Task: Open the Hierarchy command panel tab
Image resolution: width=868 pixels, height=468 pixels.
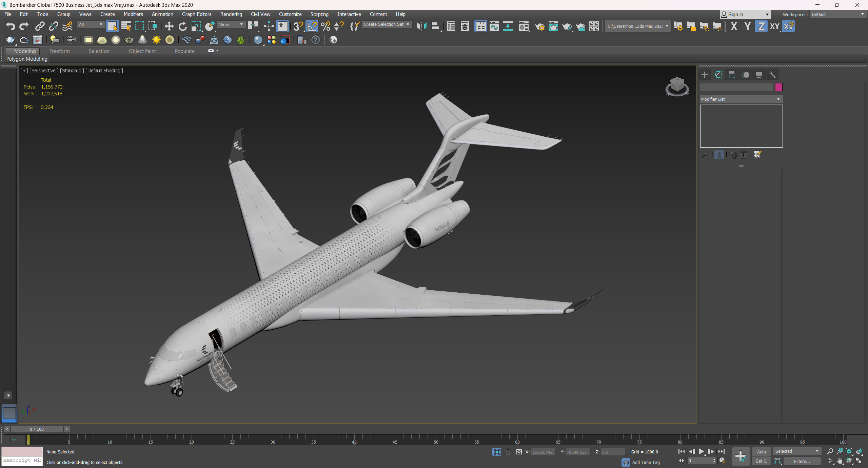Action: tap(732, 75)
